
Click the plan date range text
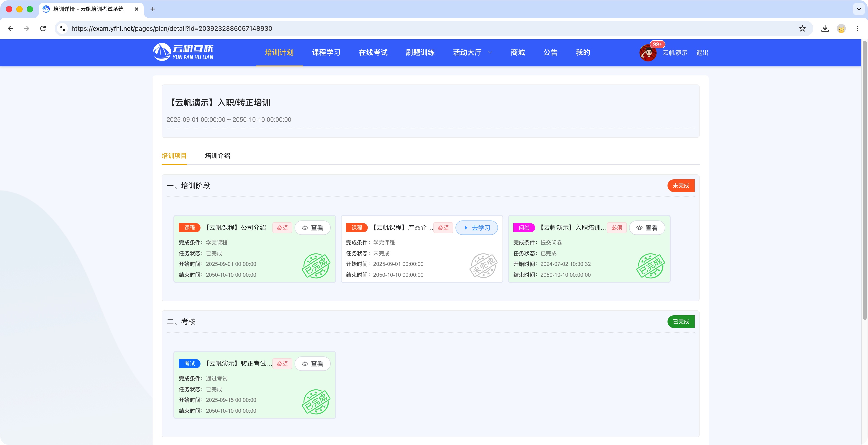[229, 120]
